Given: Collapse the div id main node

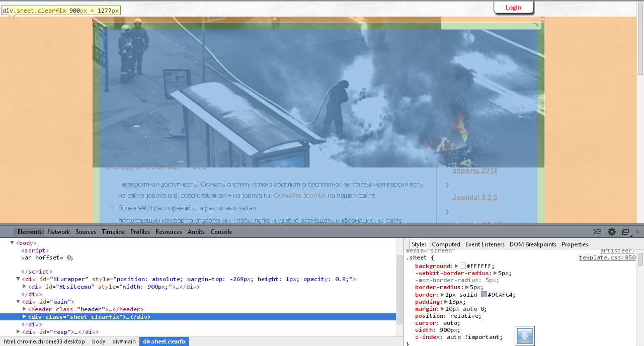Looking at the screenshot, I should 18,302.
